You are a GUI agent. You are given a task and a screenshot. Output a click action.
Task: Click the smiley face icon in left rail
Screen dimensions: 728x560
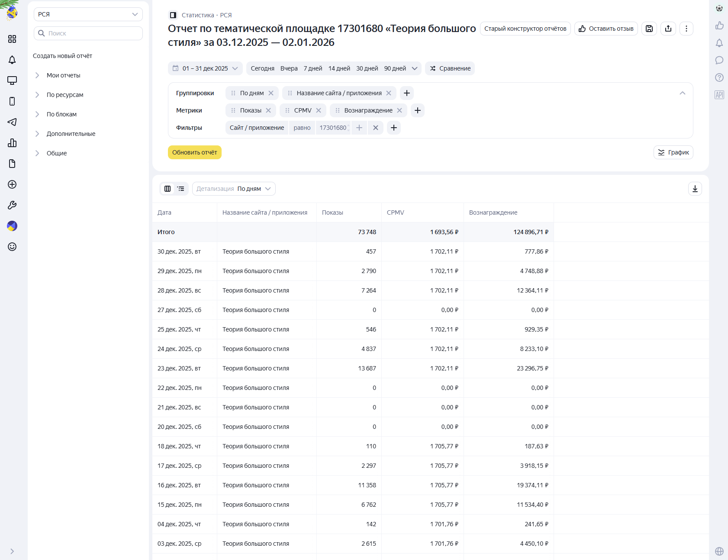(x=12, y=247)
